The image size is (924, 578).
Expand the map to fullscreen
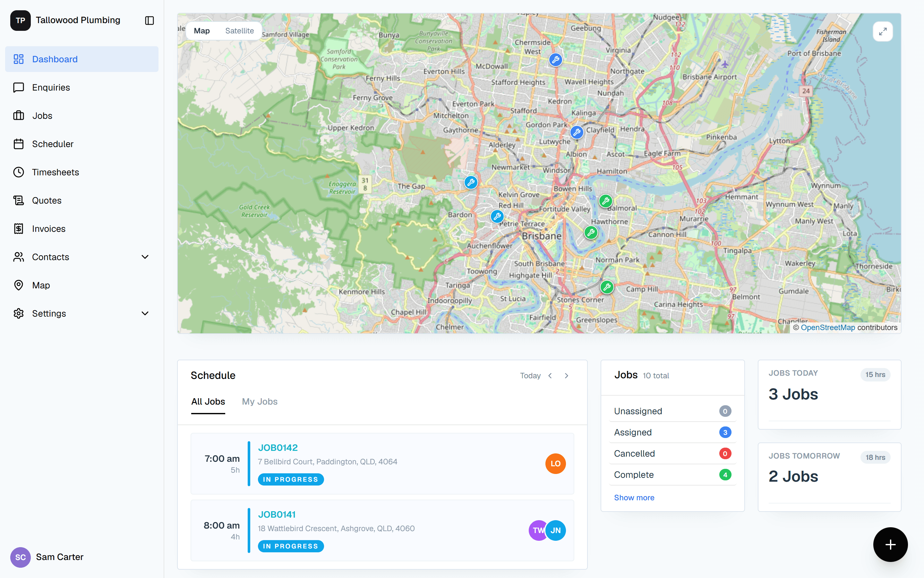883,31
